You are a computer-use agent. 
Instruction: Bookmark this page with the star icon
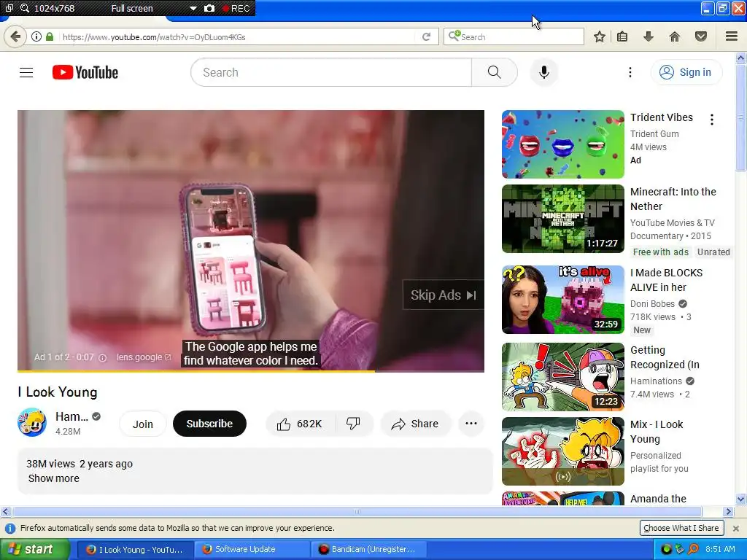[600, 36]
